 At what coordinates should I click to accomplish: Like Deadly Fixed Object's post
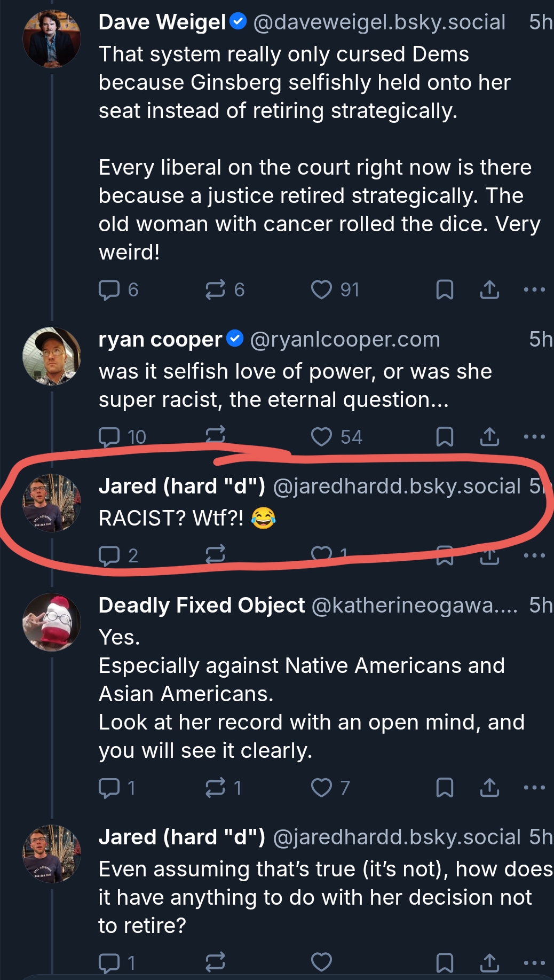321,788
